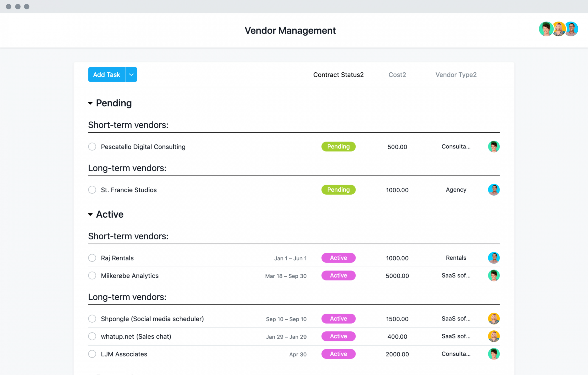Click the Active badge on Shpongle Social media scheduler
588x375 pixels.
pyautogui.click(x=338, y=319)
